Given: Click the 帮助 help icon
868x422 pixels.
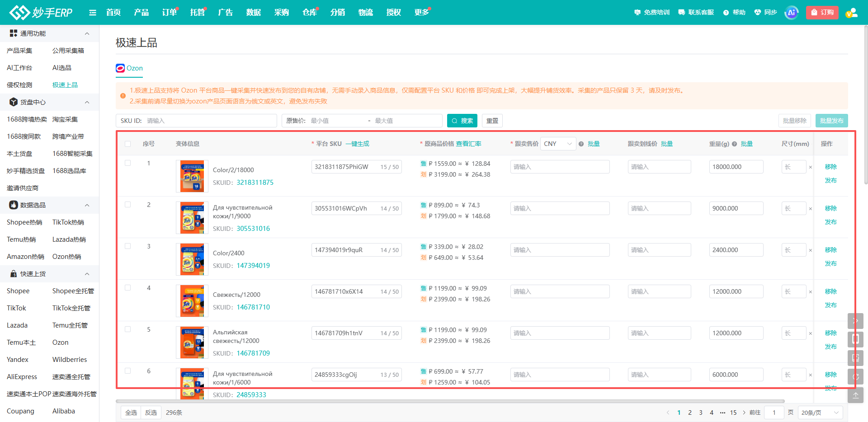Looking at the screenshot, I should (x=726, y=13).
